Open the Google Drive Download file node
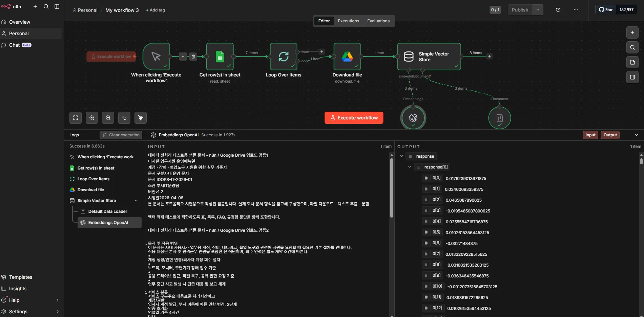644x317 pixels. click(x=347, y=56)
